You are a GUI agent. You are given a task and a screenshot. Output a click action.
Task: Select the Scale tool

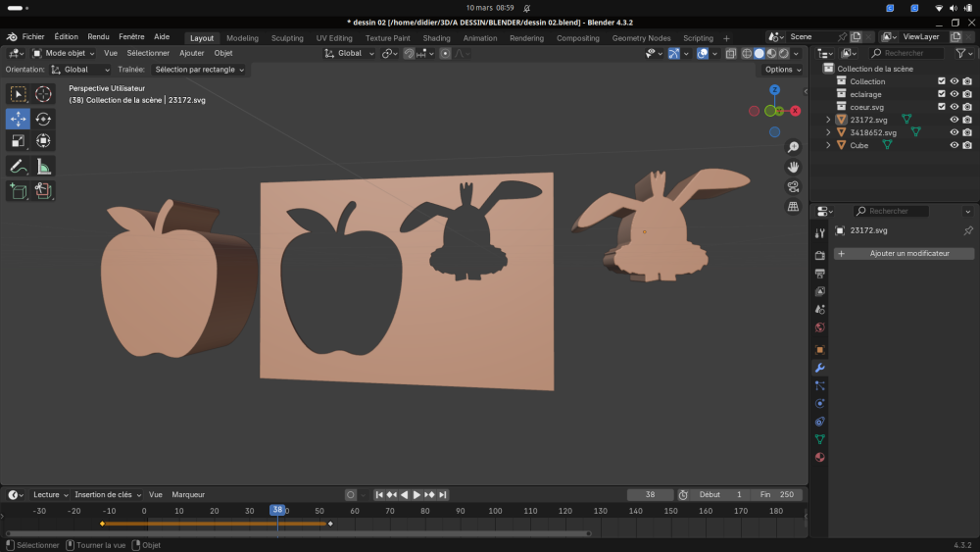click(18, 141)
